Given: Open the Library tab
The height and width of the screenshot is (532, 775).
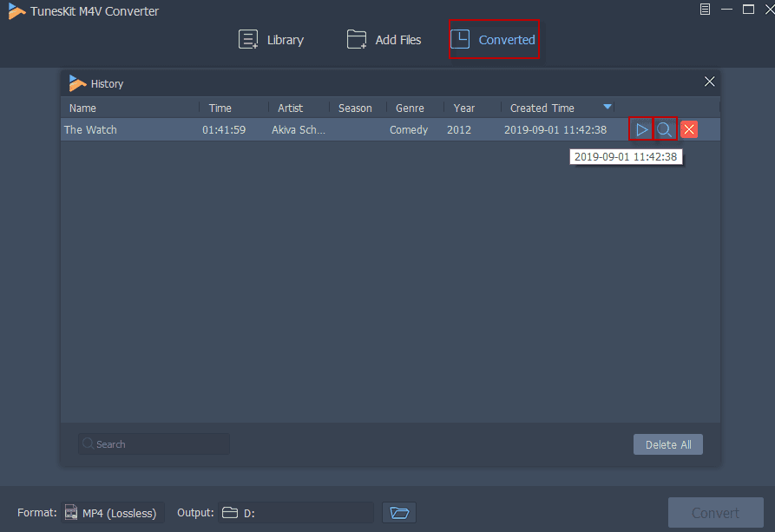Looking at the screenshot, I should (x=271, y=40).
